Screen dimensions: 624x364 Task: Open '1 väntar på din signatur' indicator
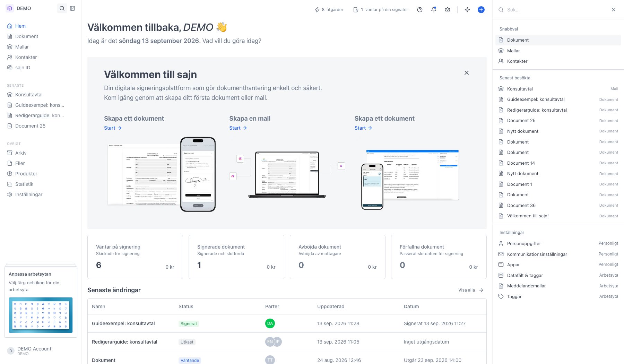click(x=381, y=10)
